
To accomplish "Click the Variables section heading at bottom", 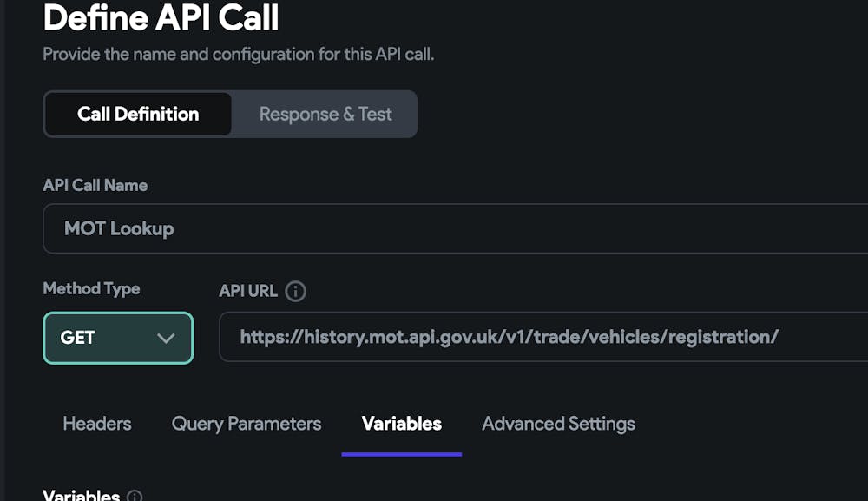I will [x=82, y=495].
